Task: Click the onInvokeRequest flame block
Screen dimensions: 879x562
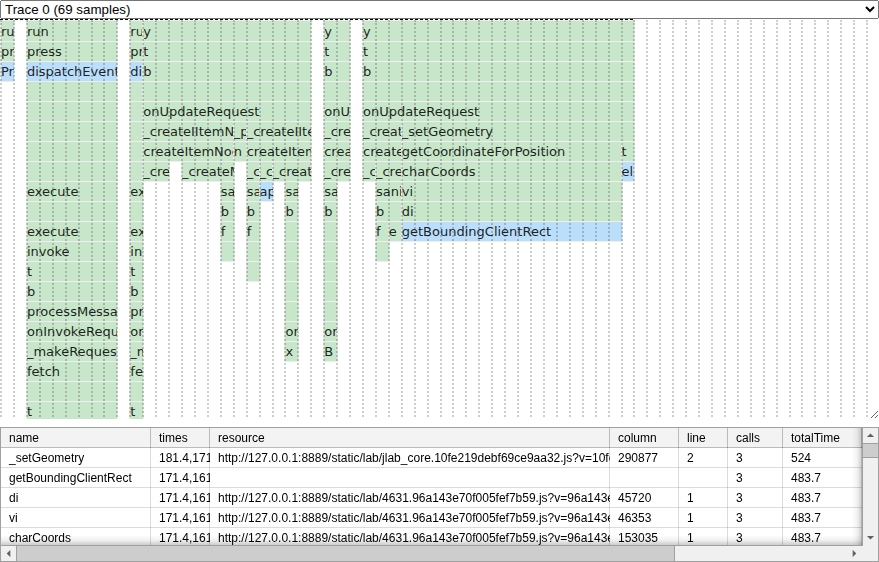Action: tap(72, 332)
